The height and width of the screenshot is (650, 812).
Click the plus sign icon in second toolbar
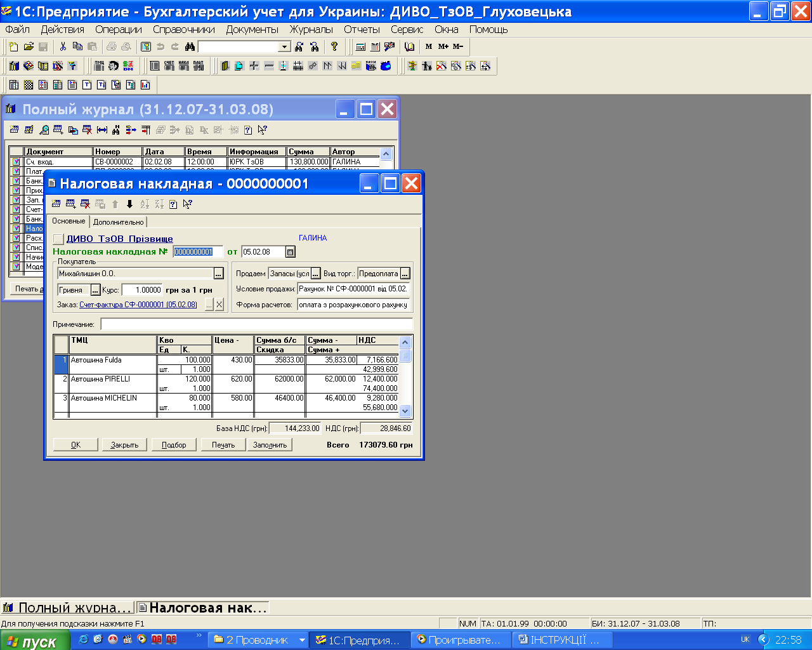pyautogui.click(x=254, y=65)
